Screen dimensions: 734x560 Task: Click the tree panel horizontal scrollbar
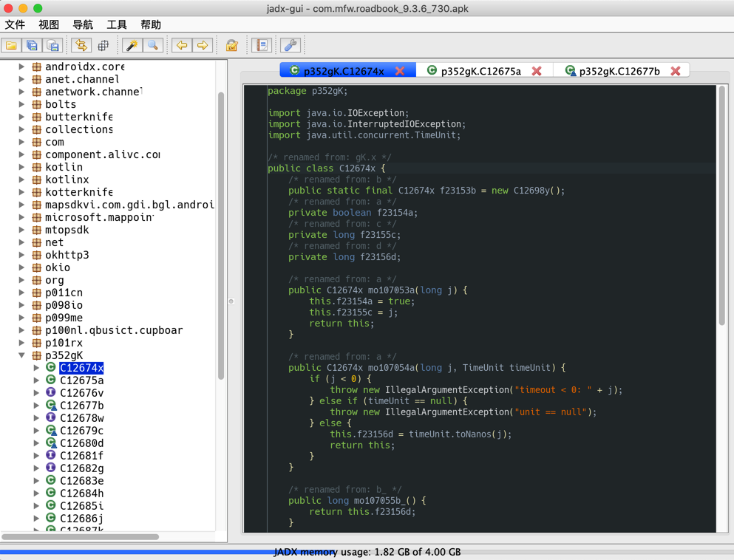pyautogui.click(x=80, y=536)
